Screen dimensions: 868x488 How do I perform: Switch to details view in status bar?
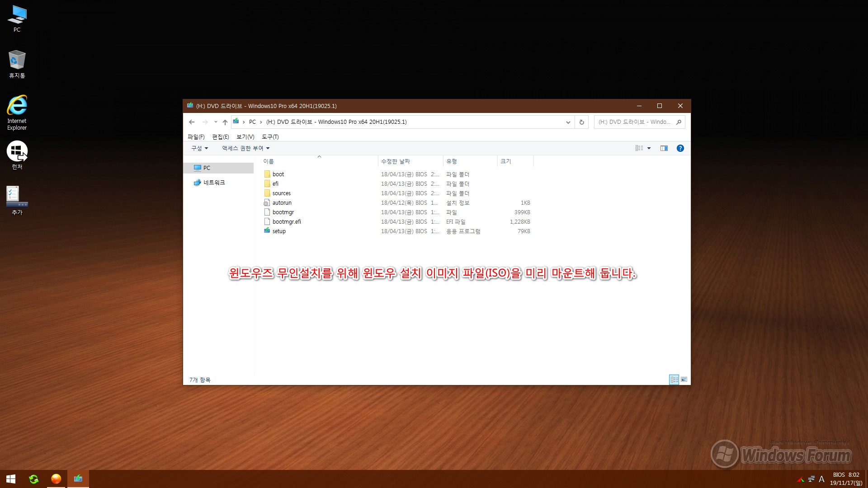click(674, 380)
